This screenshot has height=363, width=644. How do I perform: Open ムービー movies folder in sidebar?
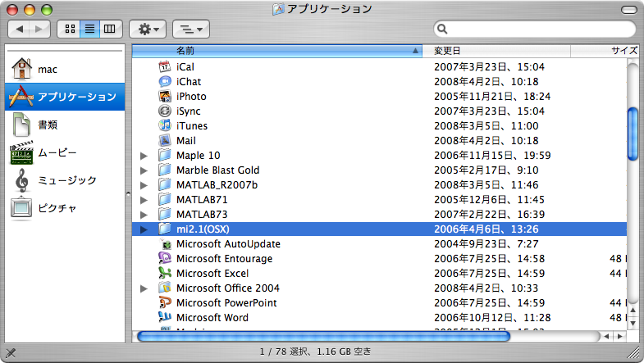click(x=65, y=152)
